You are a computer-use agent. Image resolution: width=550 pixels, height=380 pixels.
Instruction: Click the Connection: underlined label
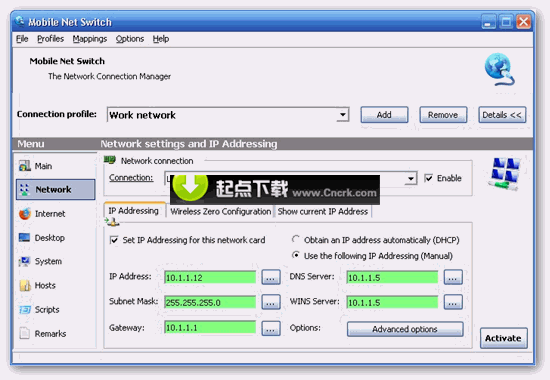131,178
